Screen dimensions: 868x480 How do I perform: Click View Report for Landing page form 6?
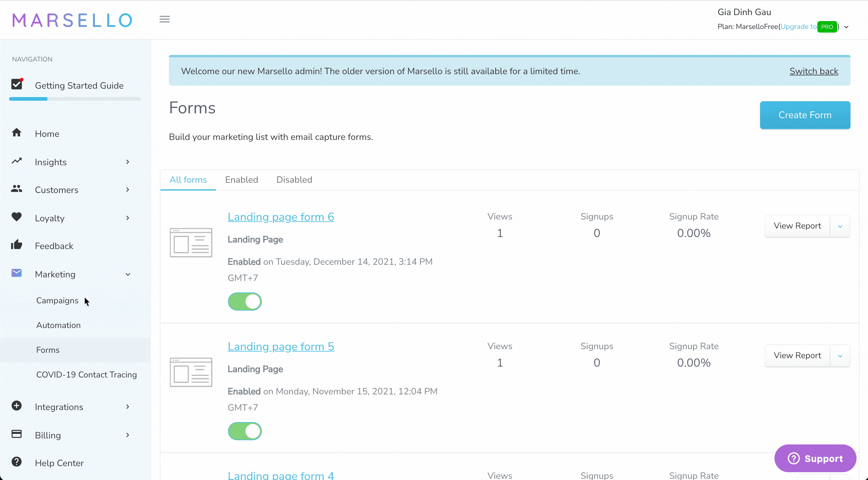click(797, 226)
